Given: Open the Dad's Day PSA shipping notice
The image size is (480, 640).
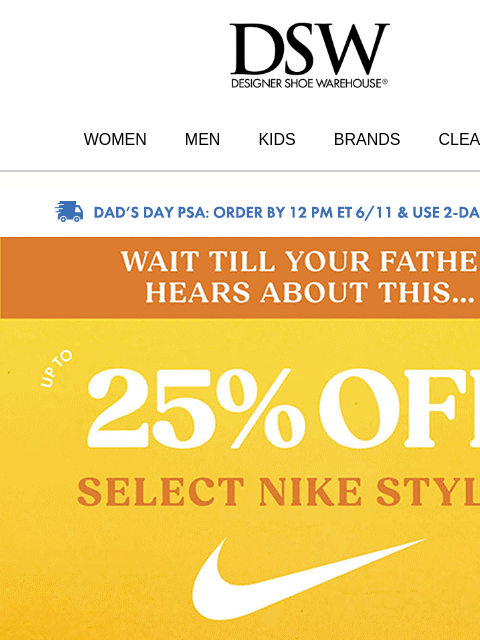Looking at the screenshot, I should pos(287,213).
